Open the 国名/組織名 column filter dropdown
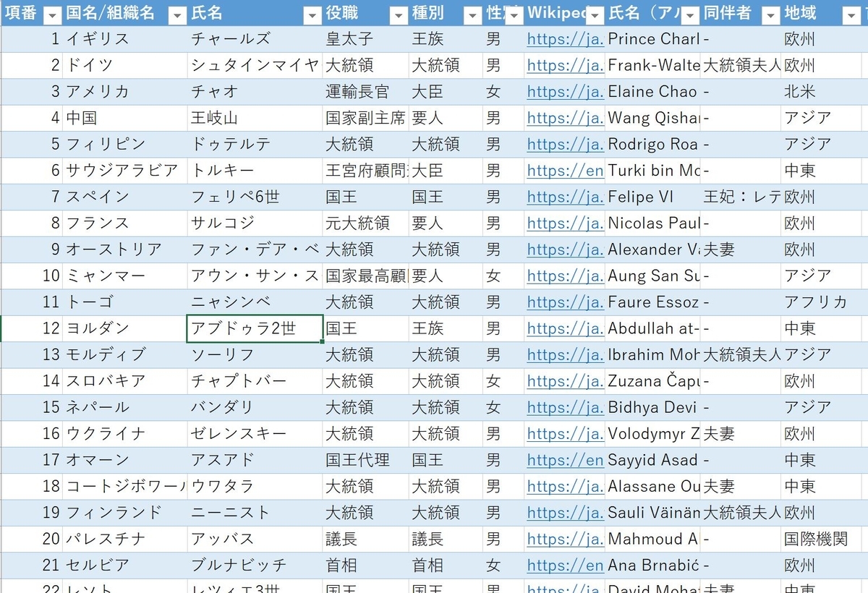 pos(178,14)
